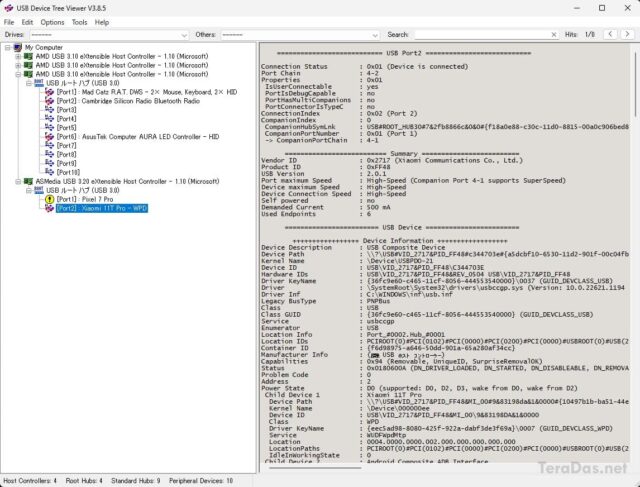Collapse the USB 3.0 root hub under ASMedia
The image size is (640, 487).
pyautogui.click(x=29, y=190)
